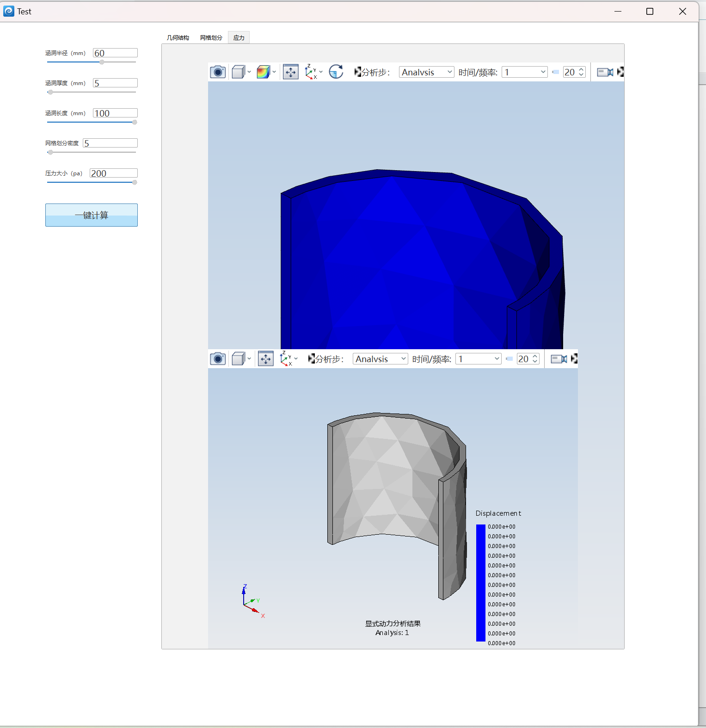Toggle fit-to-window pan icon in lower toolbar
Screen dimensions: 706x728
click(x=266, y=359)
